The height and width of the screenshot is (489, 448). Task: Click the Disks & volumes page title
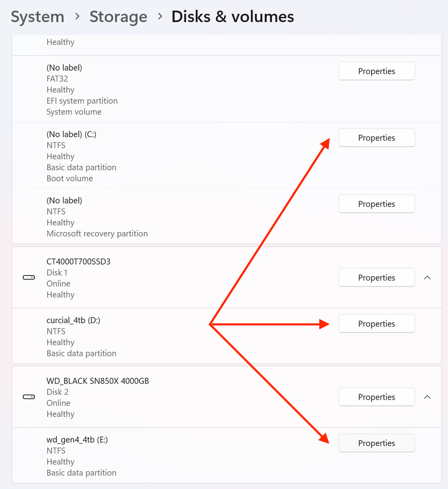point(233,17)
